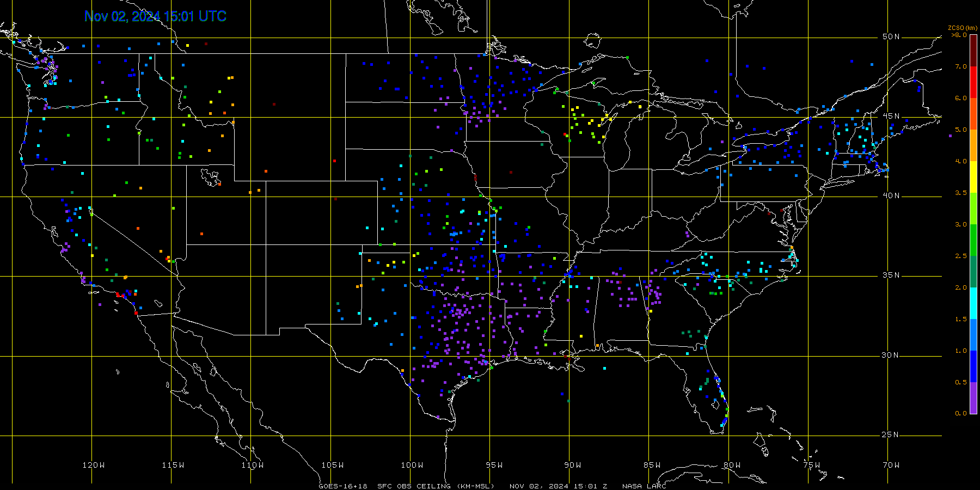Click the teal 2.0–2.5 km colorbar segment
Image resolution: width=980 pixels, height=490 pixels.
(x=973, y=272)
